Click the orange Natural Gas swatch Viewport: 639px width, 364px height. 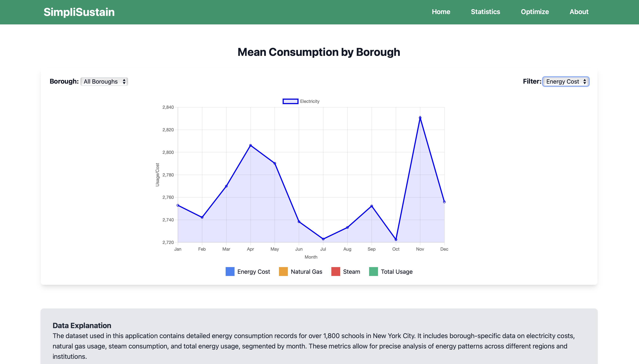point(283,272)
